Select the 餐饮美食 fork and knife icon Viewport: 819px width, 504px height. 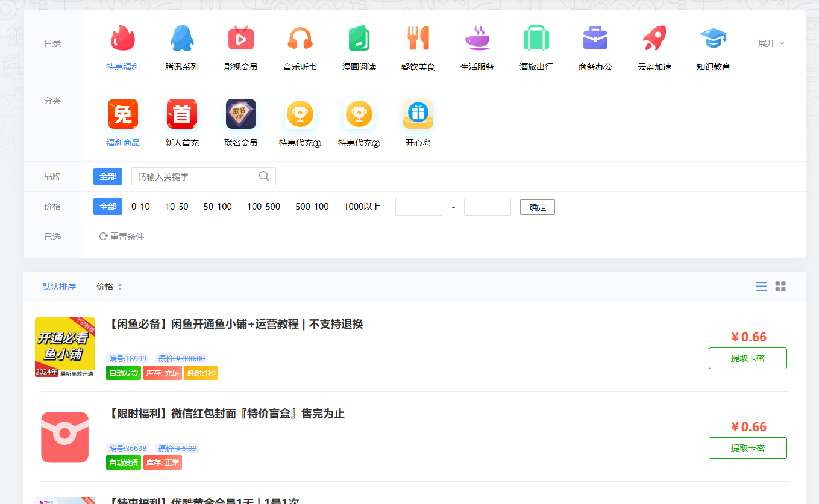coord(418,39)
